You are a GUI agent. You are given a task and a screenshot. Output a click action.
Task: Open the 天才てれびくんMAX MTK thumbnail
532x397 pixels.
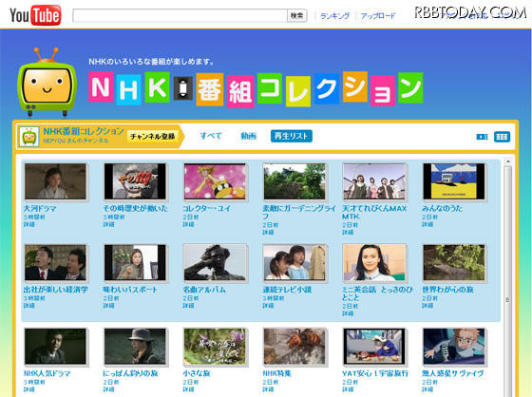click(x=374, y=181)
